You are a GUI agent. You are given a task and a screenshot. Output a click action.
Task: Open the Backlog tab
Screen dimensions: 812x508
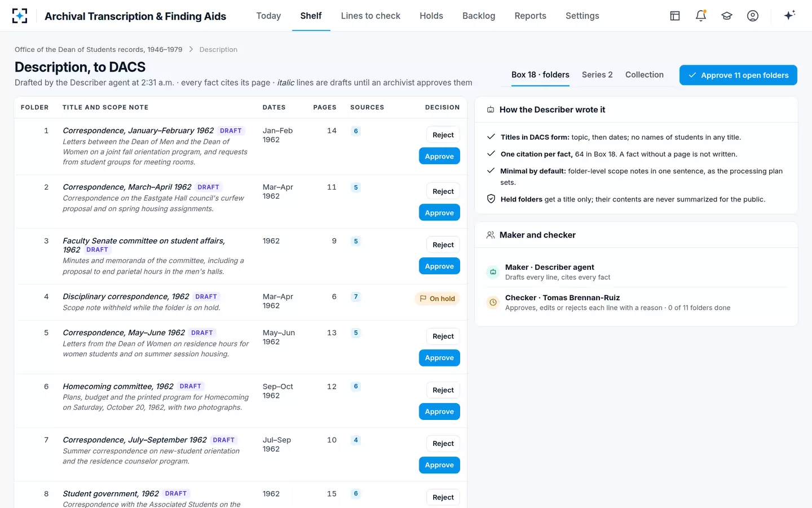pos(479,16)
